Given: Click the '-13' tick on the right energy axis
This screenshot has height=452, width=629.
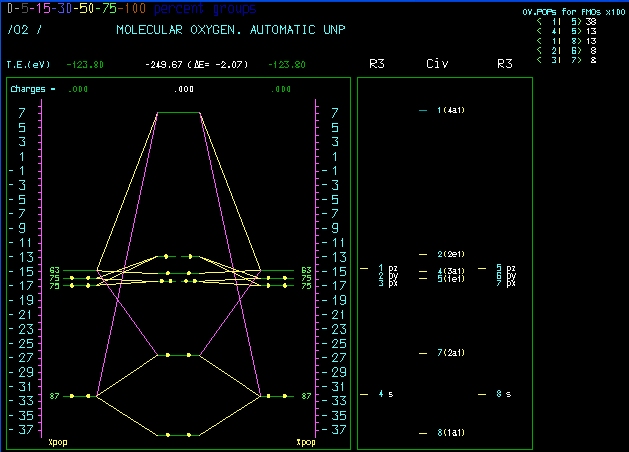Looking at the screenshot, I should pyautogui.click(x=334, y=257).
